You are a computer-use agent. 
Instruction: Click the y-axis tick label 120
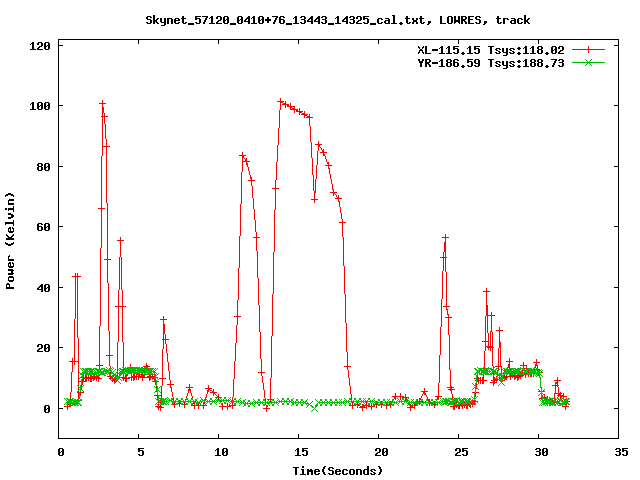[40, 46]
